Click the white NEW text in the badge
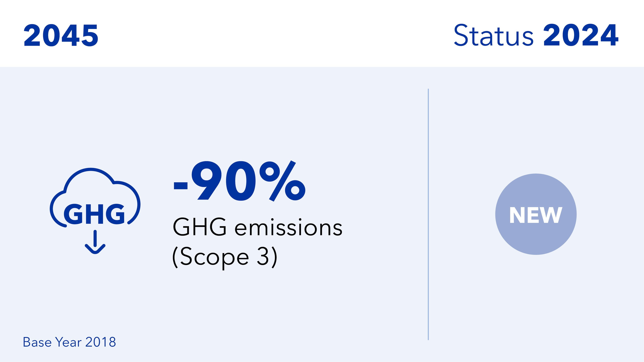 (x=536, y=215)
